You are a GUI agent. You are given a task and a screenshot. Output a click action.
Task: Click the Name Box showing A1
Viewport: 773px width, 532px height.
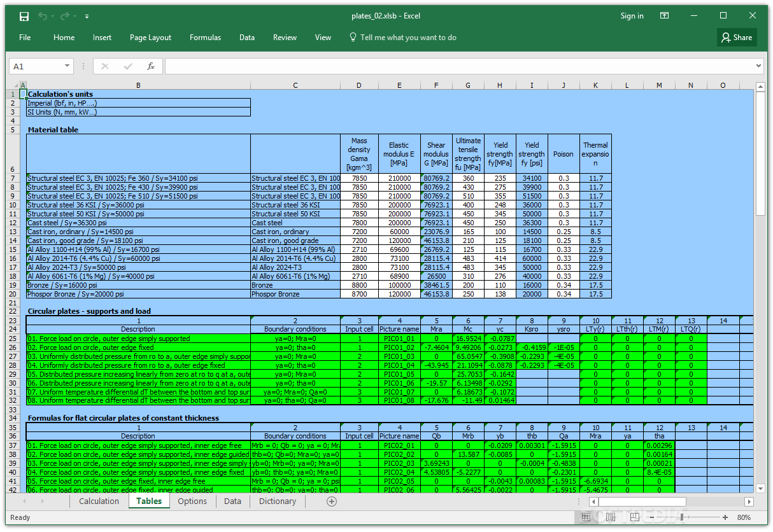coord(36,66)
